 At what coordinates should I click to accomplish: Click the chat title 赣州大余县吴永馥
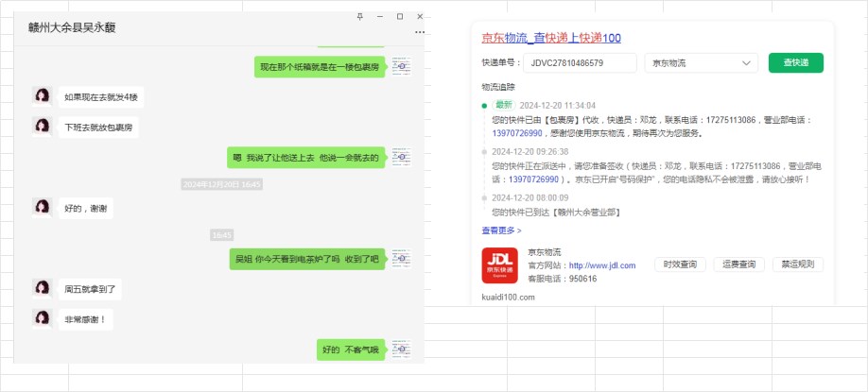click(72, 27)
